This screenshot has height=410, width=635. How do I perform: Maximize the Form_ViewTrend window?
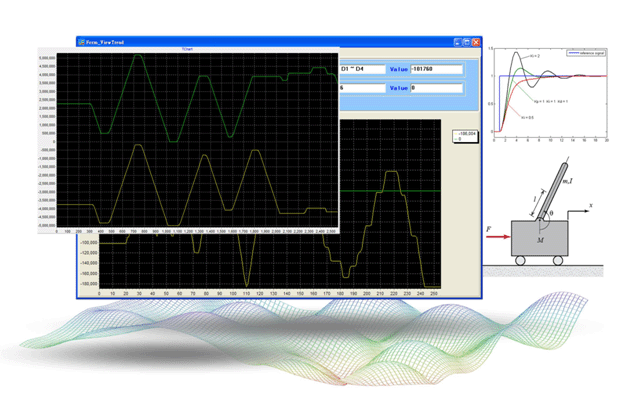coord(467,42)
